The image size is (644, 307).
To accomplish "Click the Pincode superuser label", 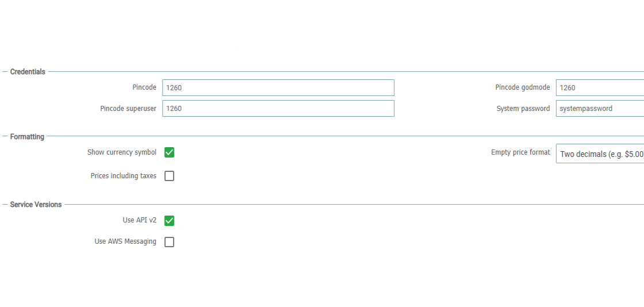I will 128,109.
